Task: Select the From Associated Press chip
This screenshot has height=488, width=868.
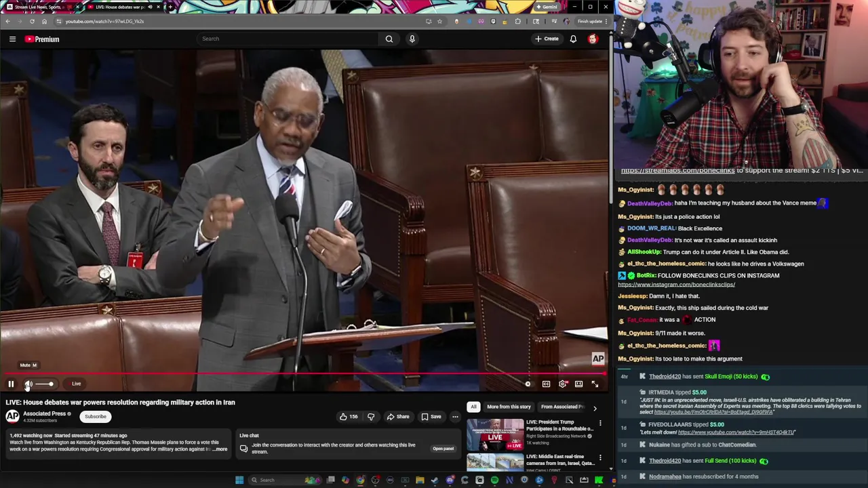Action: click(x=562, y=407)
